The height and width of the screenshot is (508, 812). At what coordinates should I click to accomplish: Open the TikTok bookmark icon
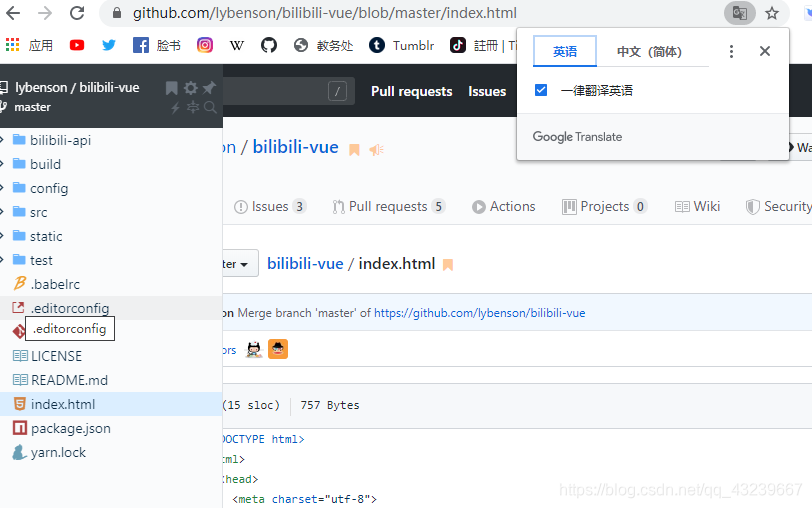[458, 46]
